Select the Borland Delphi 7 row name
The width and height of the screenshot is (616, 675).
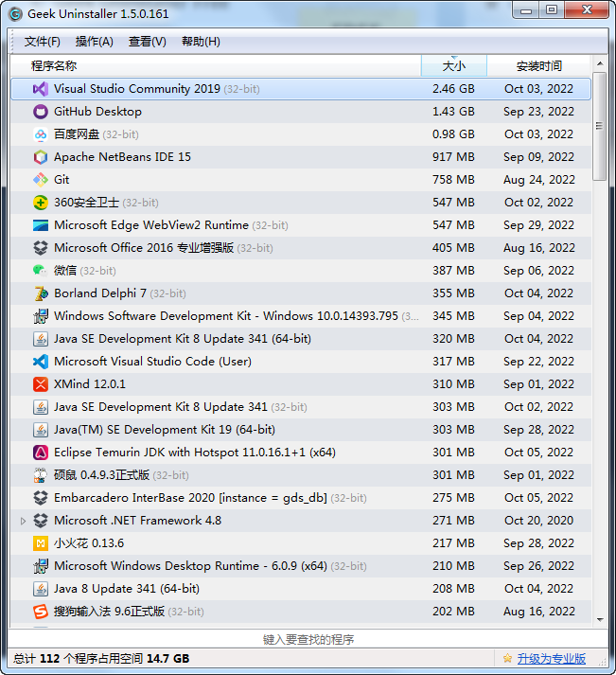click(x=100, y=293)
